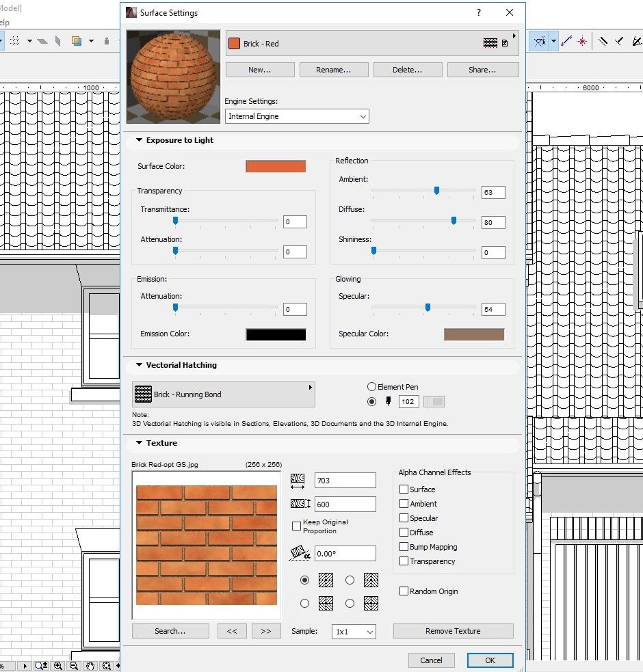Select the Element Pen radio button
This screenshot has width=643, height=672.
pos(371,387)
